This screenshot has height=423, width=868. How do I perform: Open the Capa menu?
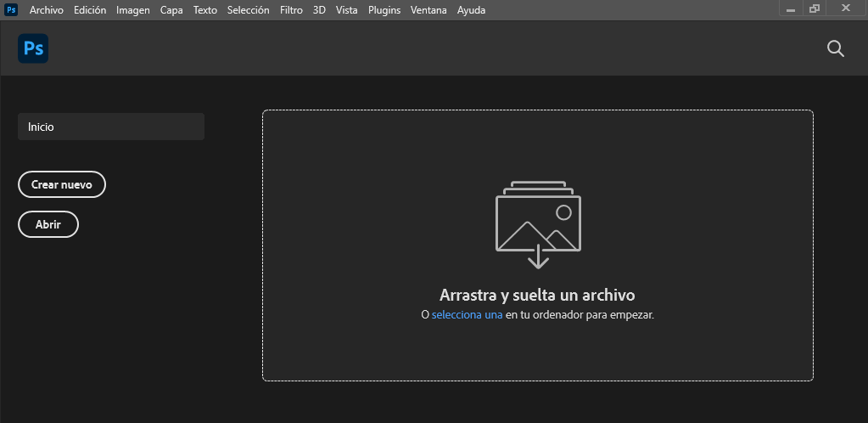tap(171, 10)
